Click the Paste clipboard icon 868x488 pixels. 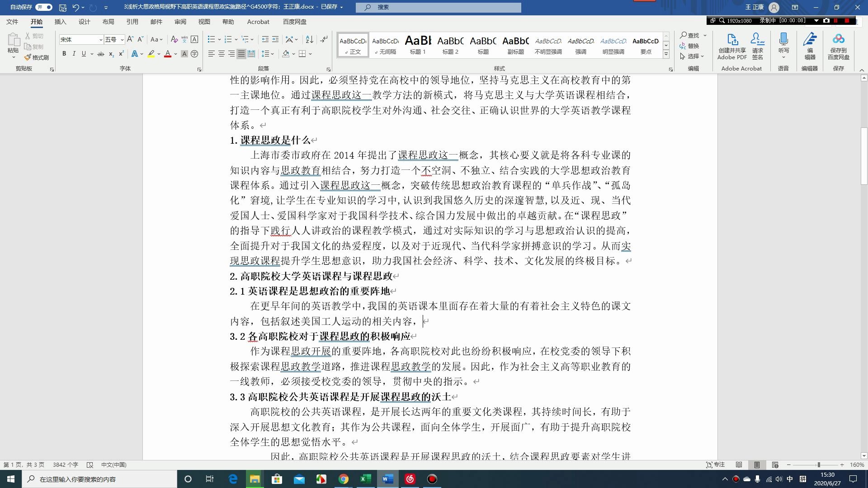pos(13,40)
